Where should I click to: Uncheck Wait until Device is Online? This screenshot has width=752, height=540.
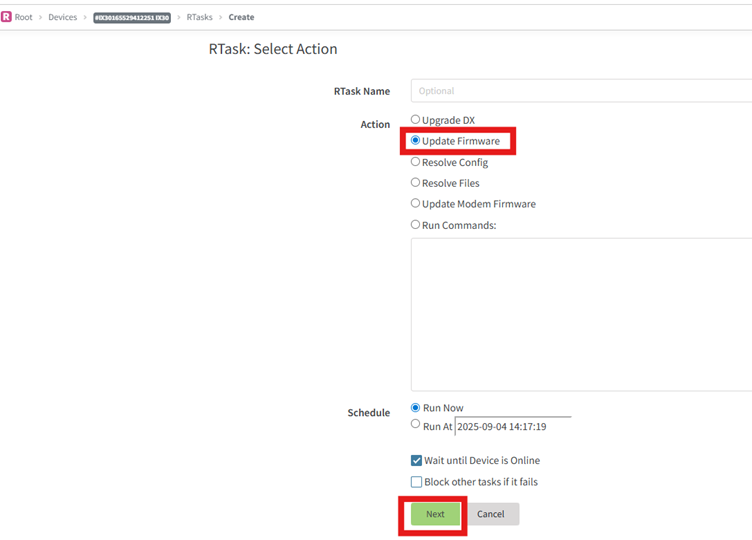coord(417,461)
